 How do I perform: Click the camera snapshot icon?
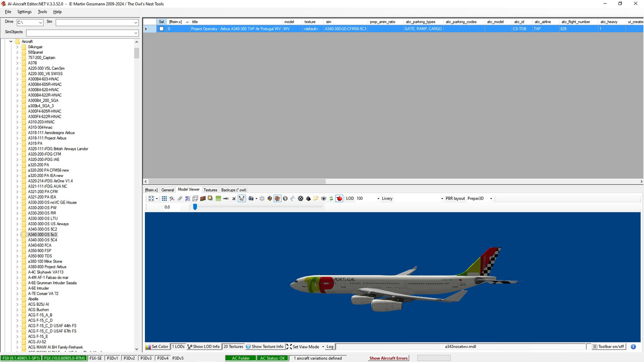(x=250, y=198)
